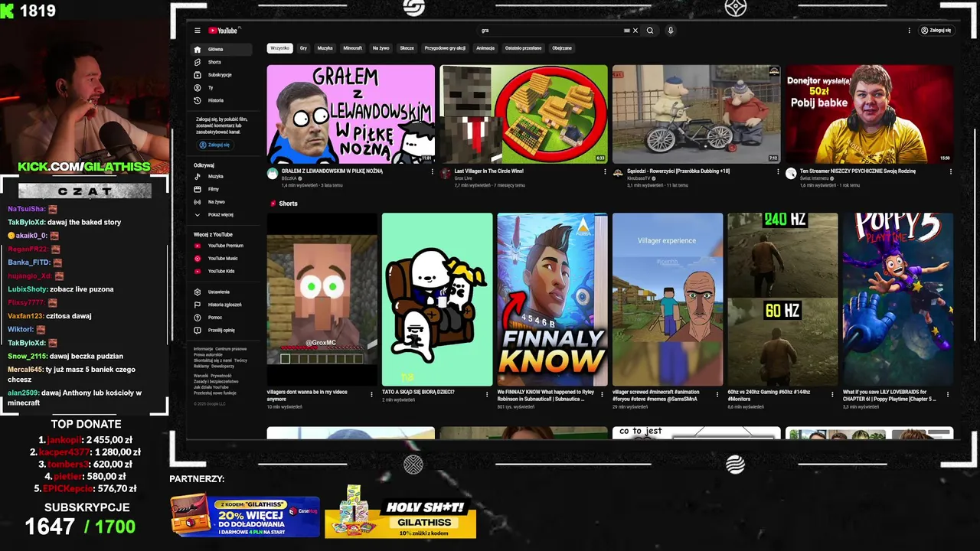Viewport: 980px width, 551px height.
Task: Click BEczKA channel avatar
Action: point(273,174)
